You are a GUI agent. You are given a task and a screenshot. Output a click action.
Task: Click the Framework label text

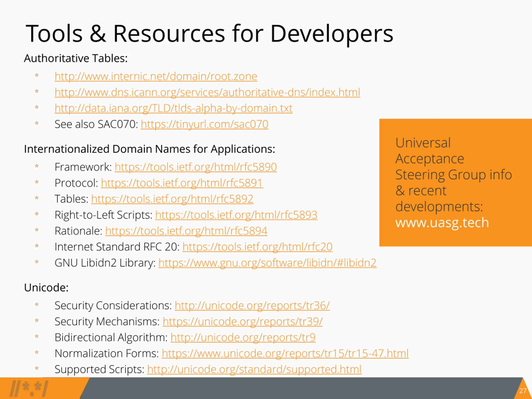[x=83, y=167]
